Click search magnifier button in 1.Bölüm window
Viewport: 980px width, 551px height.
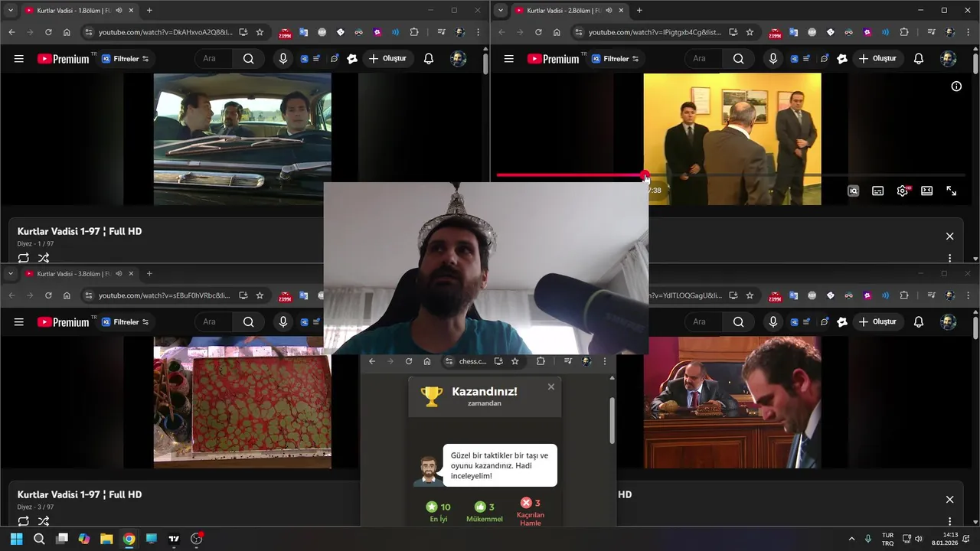click(249, 59)
